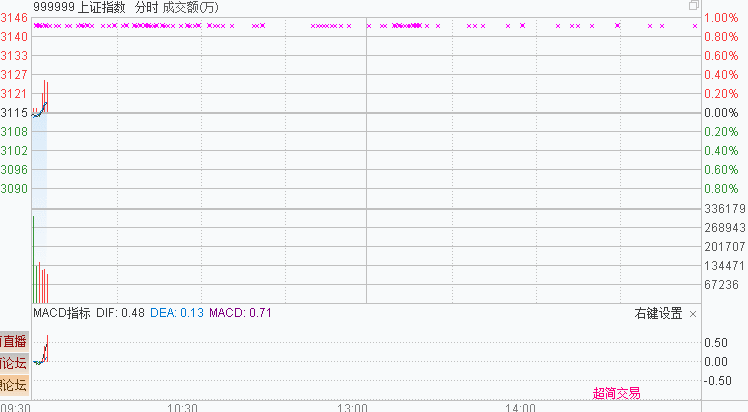Click the MACD指标 indicator name
This screenshot has height=412, width=748.
(62, 313)
